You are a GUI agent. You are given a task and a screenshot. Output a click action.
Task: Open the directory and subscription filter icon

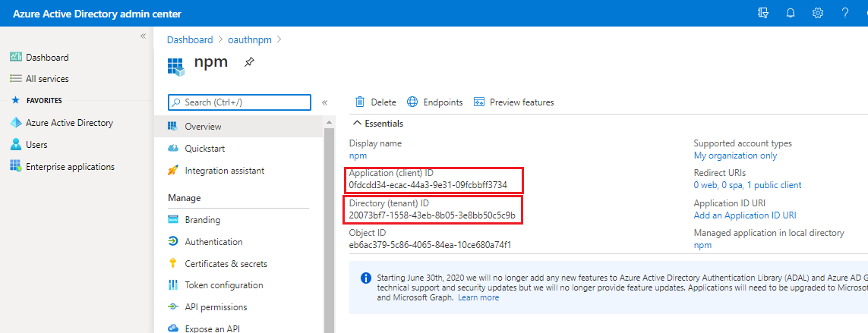[763, 13]
